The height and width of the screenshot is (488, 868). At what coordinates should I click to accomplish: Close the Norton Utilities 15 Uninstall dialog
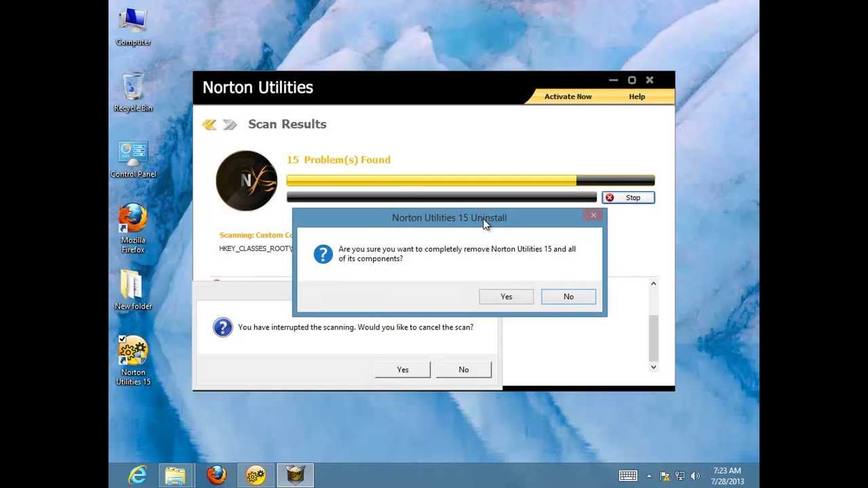[x=593, y=216]
